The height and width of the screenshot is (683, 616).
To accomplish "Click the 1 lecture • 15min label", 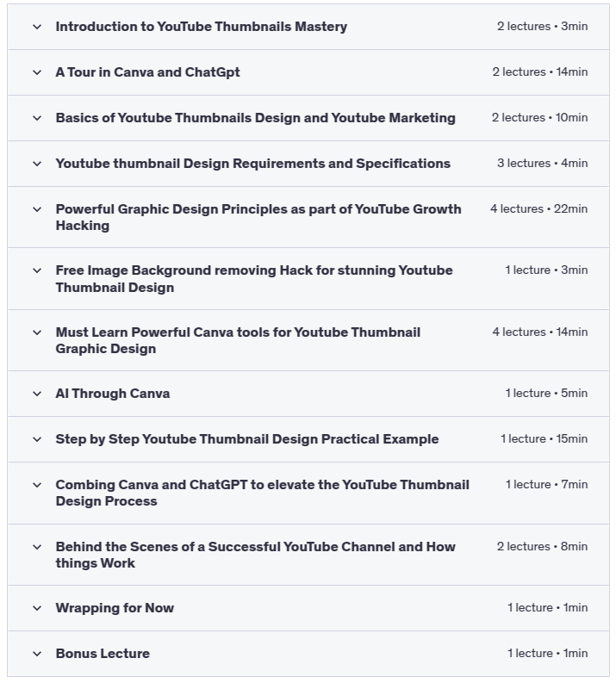I will [x=544, y=439].
